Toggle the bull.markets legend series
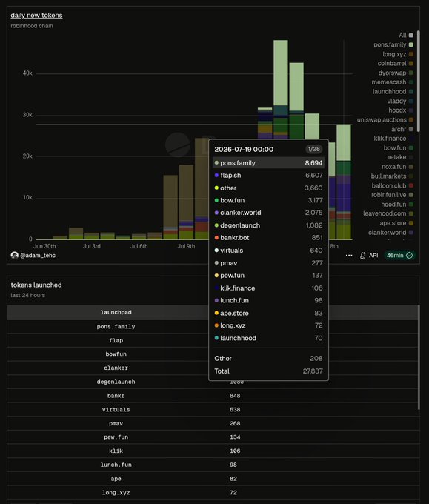The width and height of the screenshot is (429, 504). coord(392,176)
